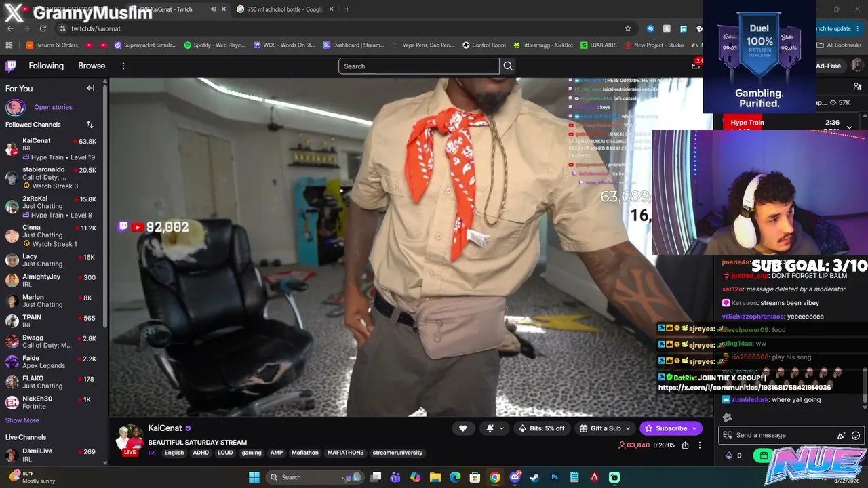The width and height of the screenshot is (868, 488).
Task: Select the streameruniversity stream tag
Action: [398, 453]
